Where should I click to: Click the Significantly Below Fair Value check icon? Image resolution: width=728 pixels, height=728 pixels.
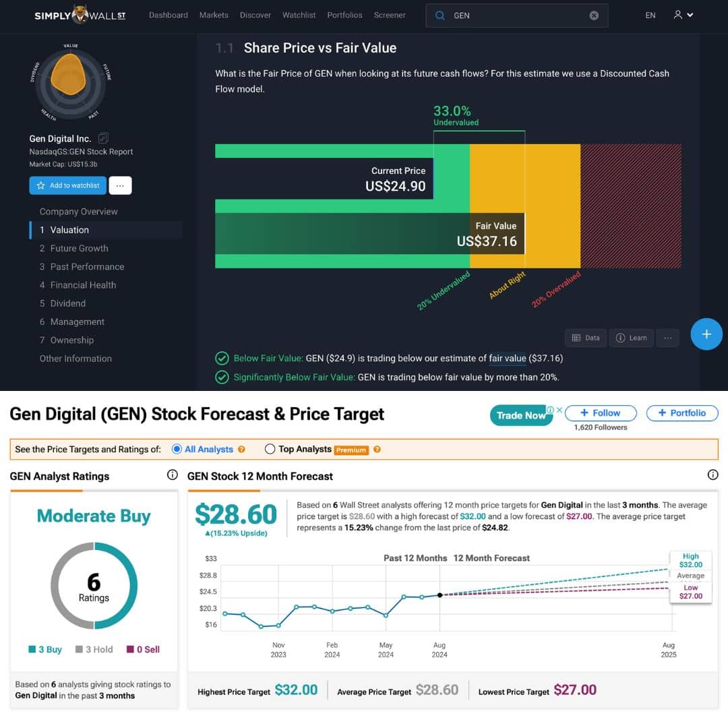(222, 377)
